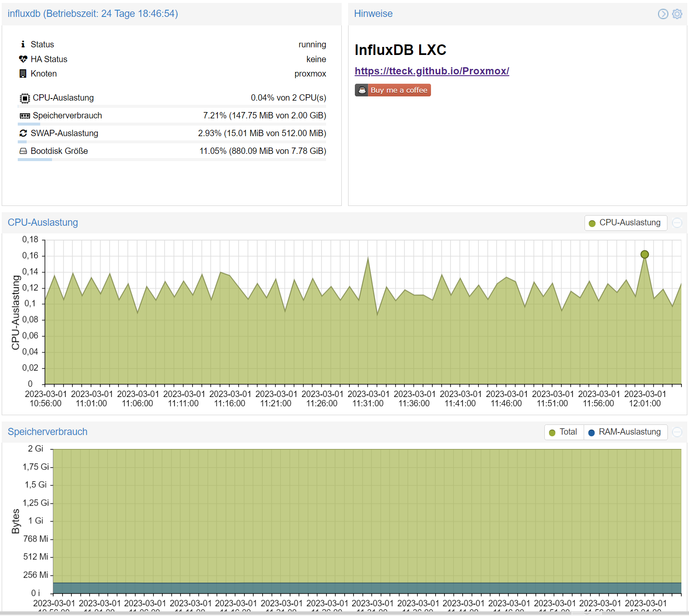Toggle Total legend series in memory chart

(x=564, y=432)
